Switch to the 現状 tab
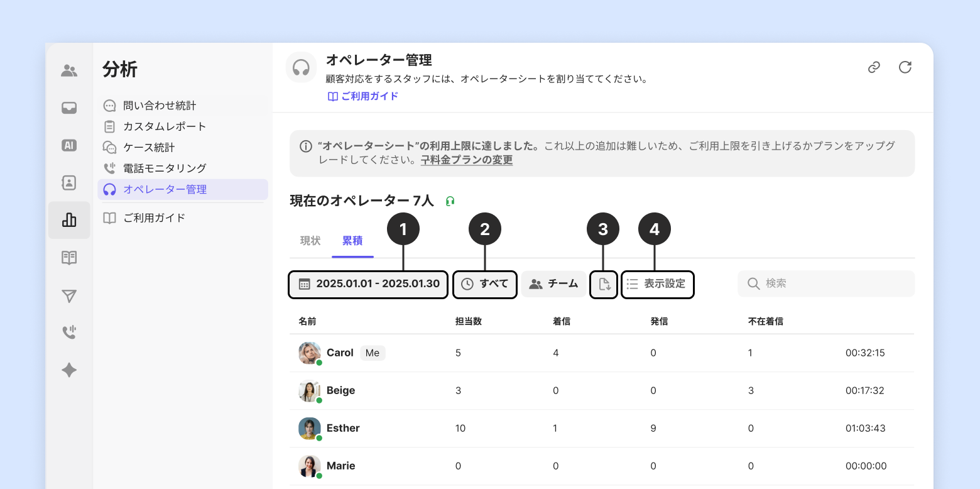 tap(310, 241)
